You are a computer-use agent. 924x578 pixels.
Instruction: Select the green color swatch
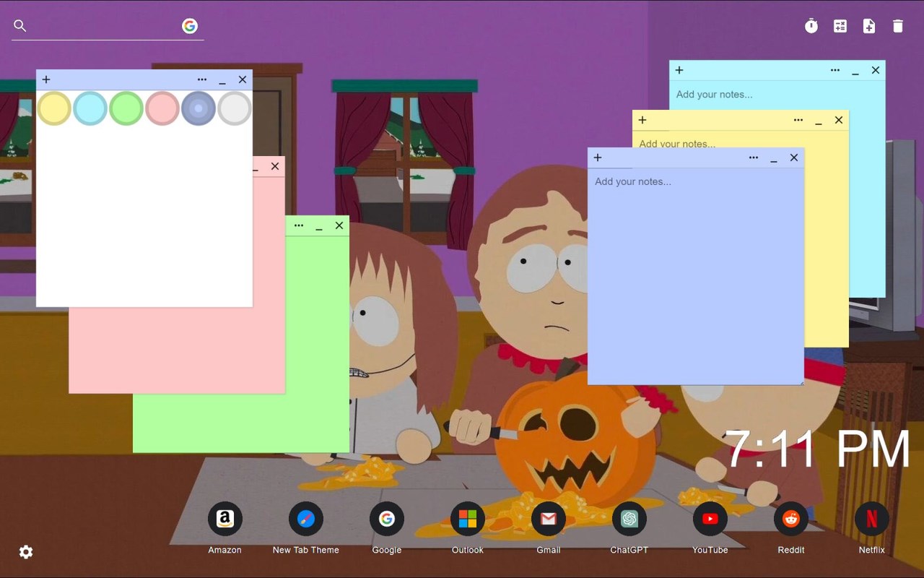(126, 108)
